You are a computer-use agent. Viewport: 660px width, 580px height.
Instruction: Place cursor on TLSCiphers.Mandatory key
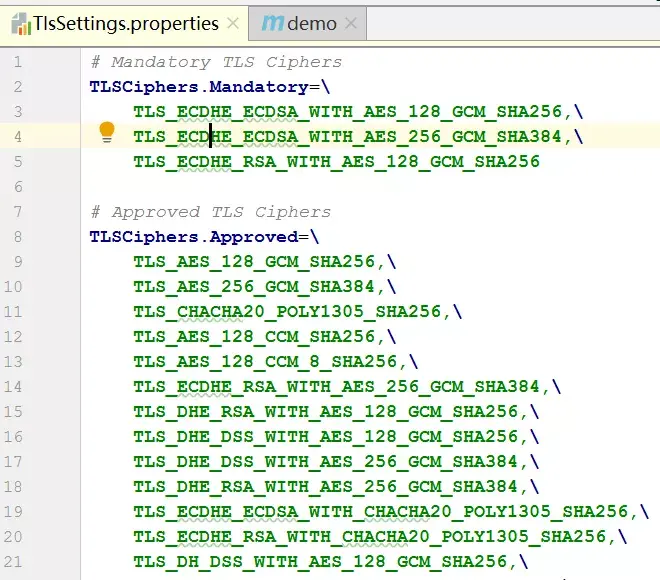pyautogui.click(x=199, y=87)
